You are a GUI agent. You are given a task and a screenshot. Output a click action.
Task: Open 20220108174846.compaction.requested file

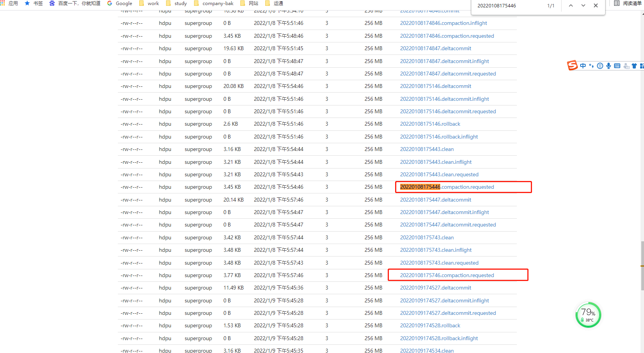coord(447,36)
